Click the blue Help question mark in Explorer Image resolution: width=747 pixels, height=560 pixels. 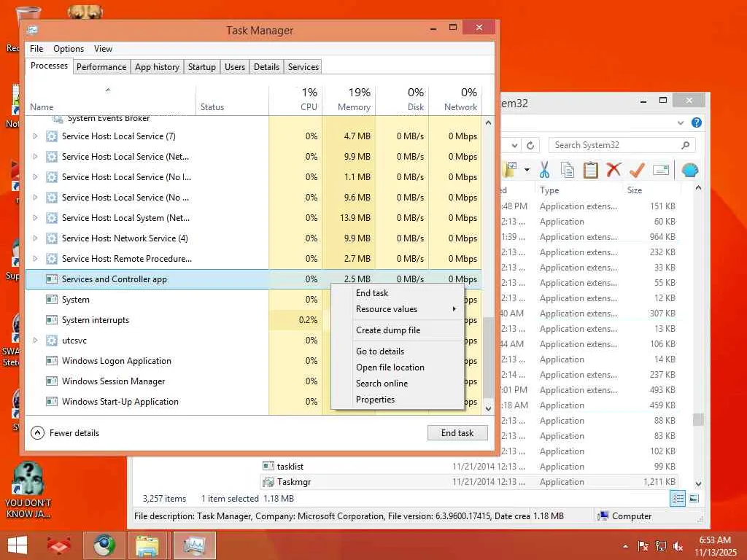pos(696,122)
